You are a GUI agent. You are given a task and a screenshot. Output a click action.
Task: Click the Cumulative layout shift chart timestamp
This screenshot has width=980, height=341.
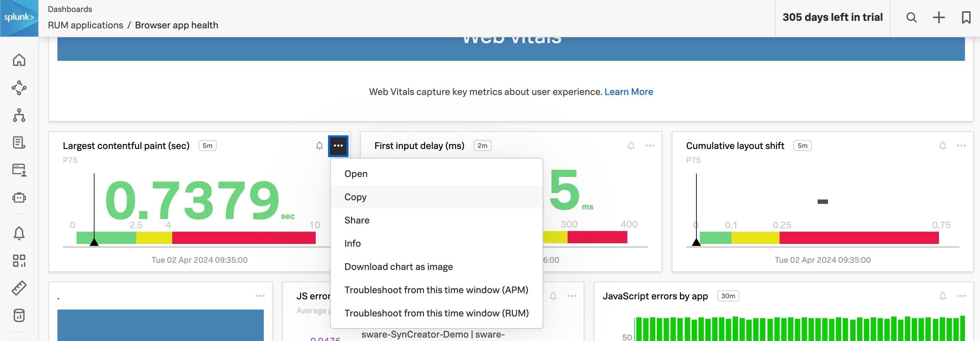[x=822, y=260]
